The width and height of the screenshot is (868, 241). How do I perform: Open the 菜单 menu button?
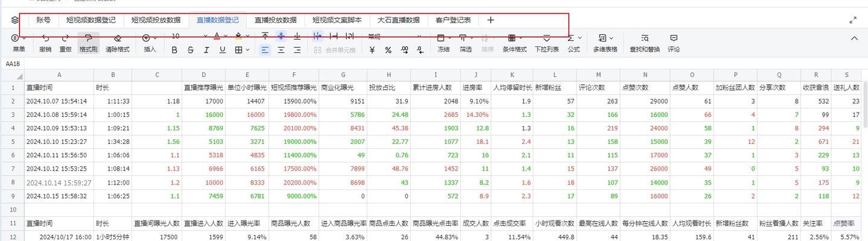[19, 43]
